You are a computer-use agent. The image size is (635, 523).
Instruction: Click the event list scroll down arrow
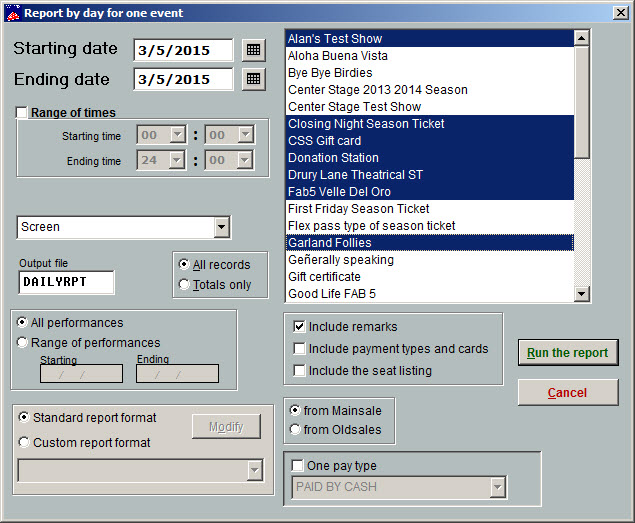point(582,293)
